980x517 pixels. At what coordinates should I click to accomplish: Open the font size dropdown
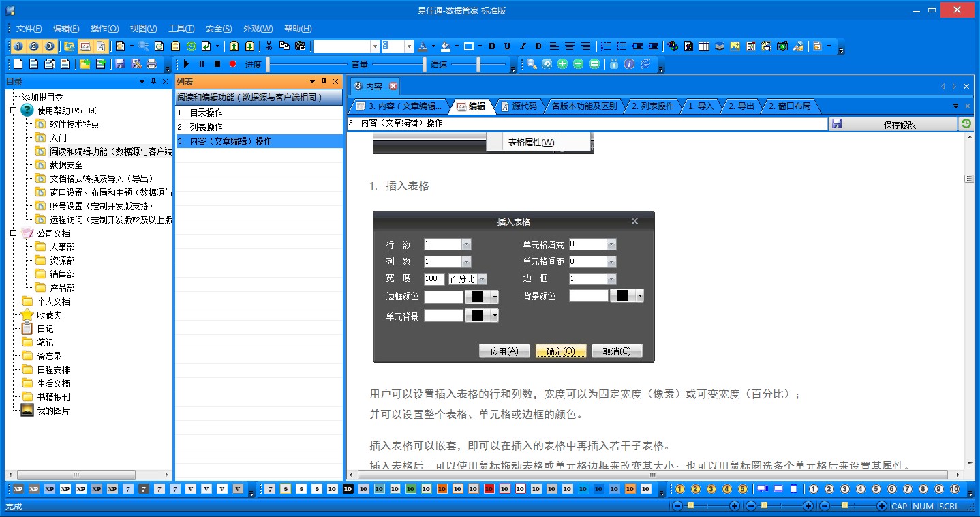[x=410, y=46]
